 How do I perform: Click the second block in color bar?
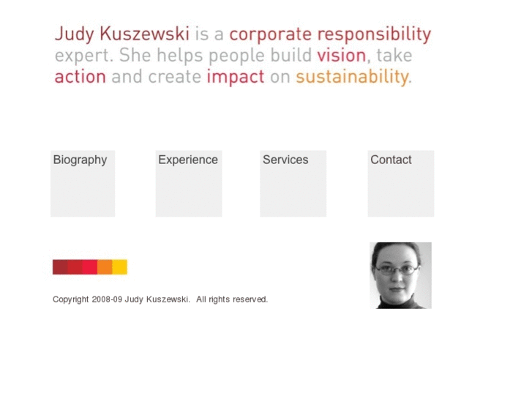(x=75, y=267)
